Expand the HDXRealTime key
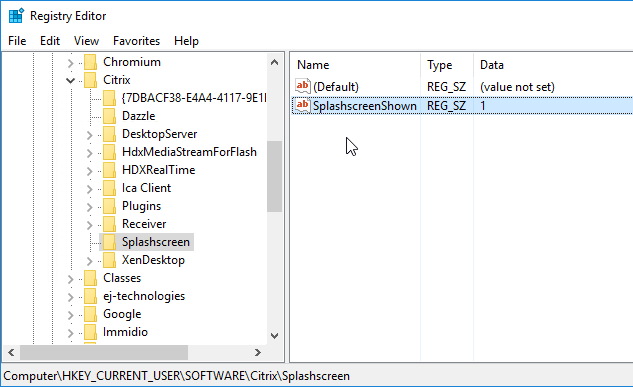The height and width of the screenshot is (387, 633). 90,171
